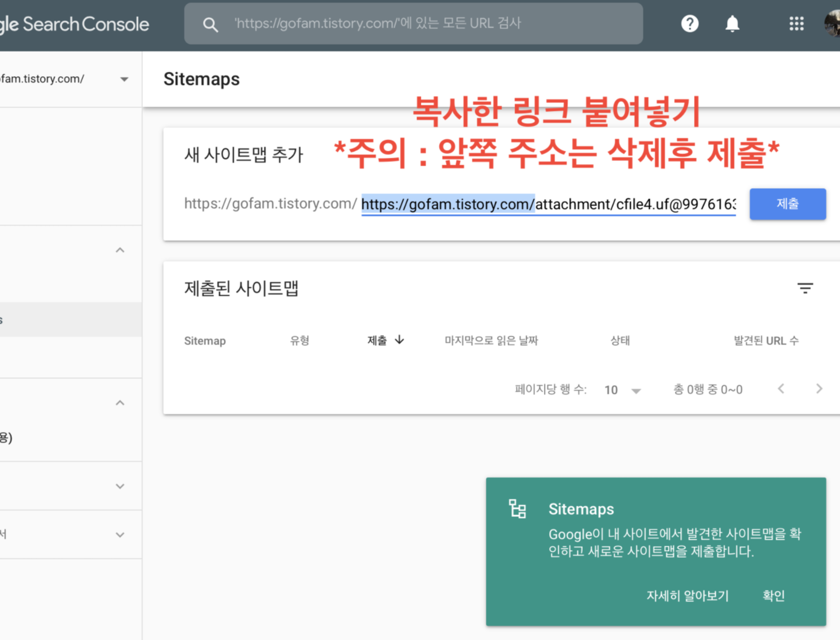Click the Sitemap column header

[x=205, y=341]
